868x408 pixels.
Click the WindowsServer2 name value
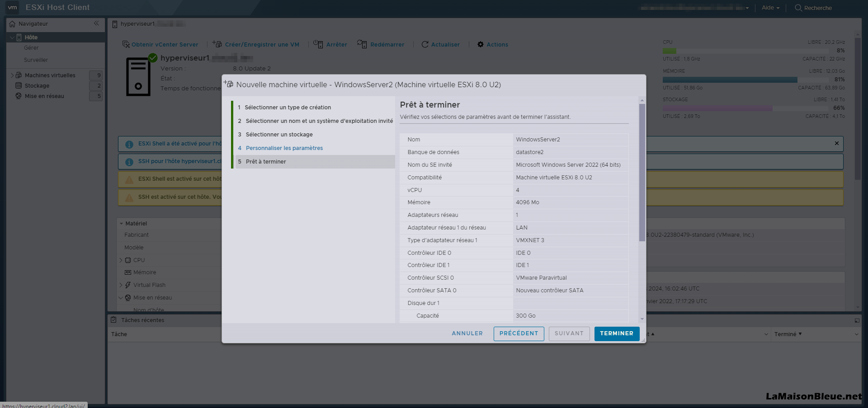click(x=538, y=140)
